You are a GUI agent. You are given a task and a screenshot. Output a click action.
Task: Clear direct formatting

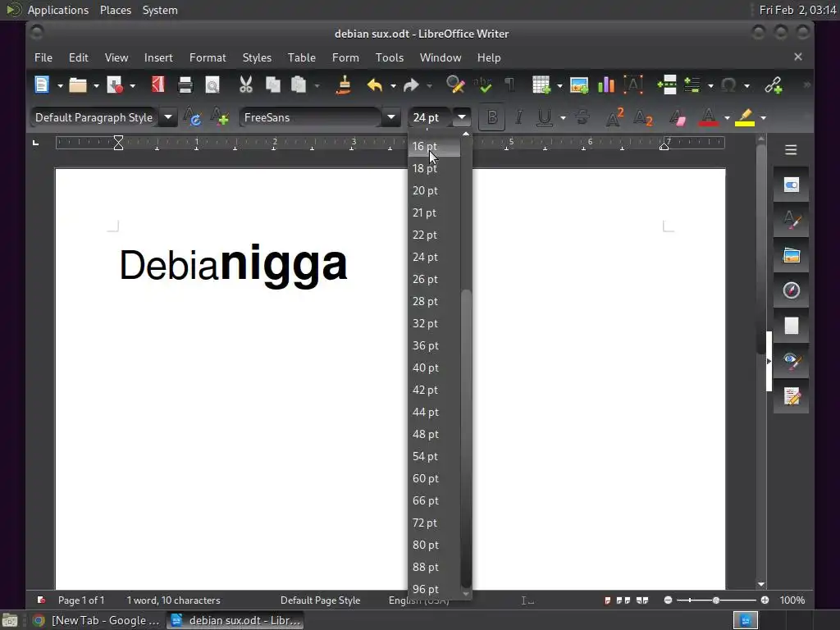click(677, 117)
